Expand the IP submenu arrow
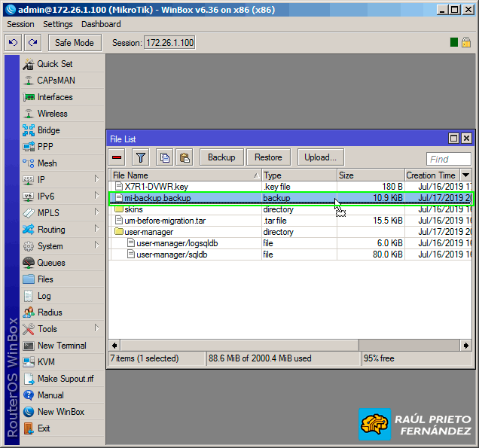This screenshot has height=448, width=479. coord(96,180)
